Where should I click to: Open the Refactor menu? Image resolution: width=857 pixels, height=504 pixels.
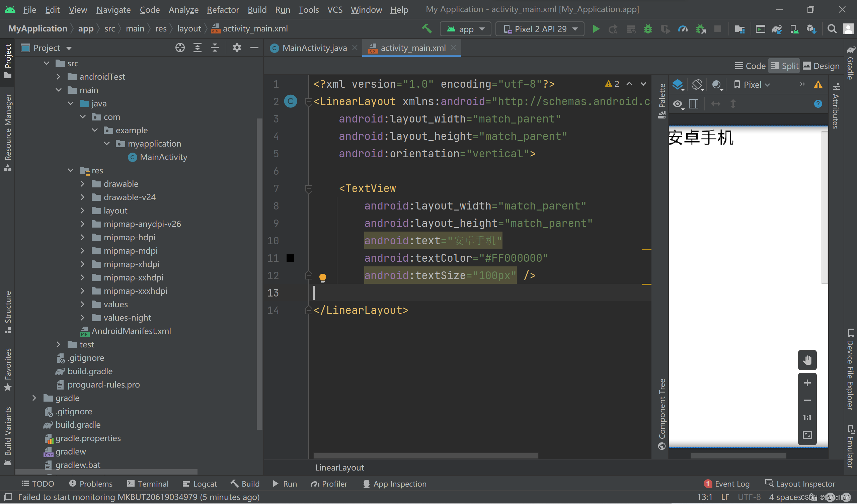(x=223, y=9)
